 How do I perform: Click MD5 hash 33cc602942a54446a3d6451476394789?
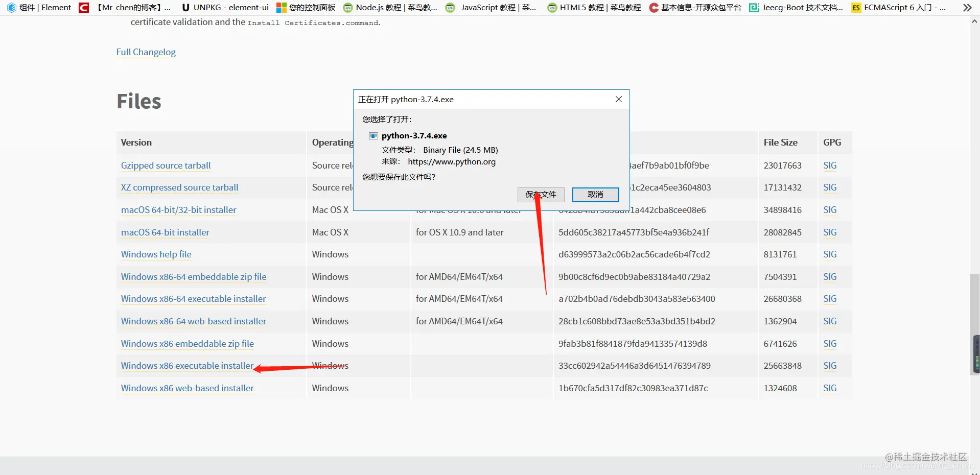point(635,366)
